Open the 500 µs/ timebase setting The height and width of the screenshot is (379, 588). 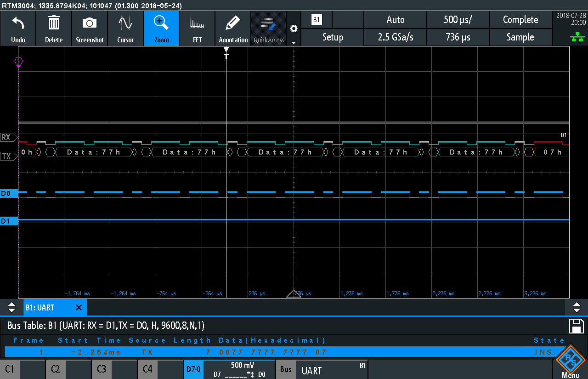458,20
